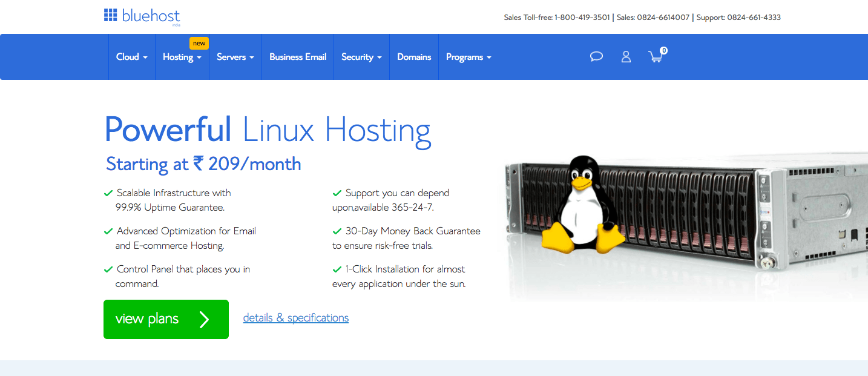
Task: Open the Domains menu item
Action: 414,57
